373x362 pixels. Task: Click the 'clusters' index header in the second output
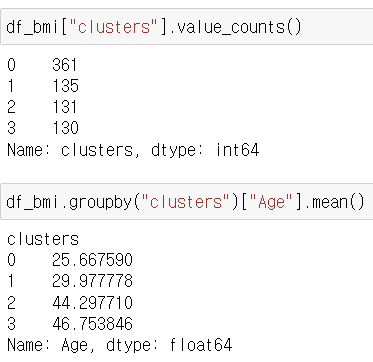pyautogui.click(x=43, y=239)
